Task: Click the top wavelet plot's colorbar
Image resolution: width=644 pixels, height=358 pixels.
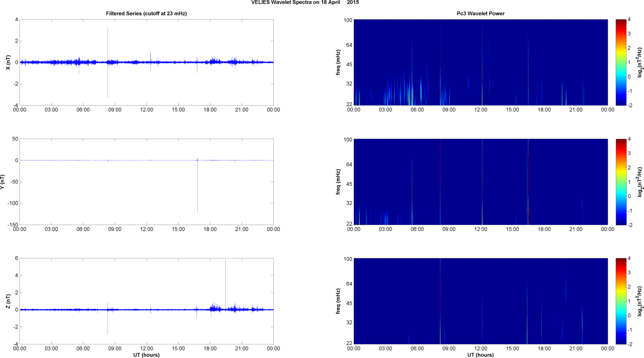Action: coord(620,62)
